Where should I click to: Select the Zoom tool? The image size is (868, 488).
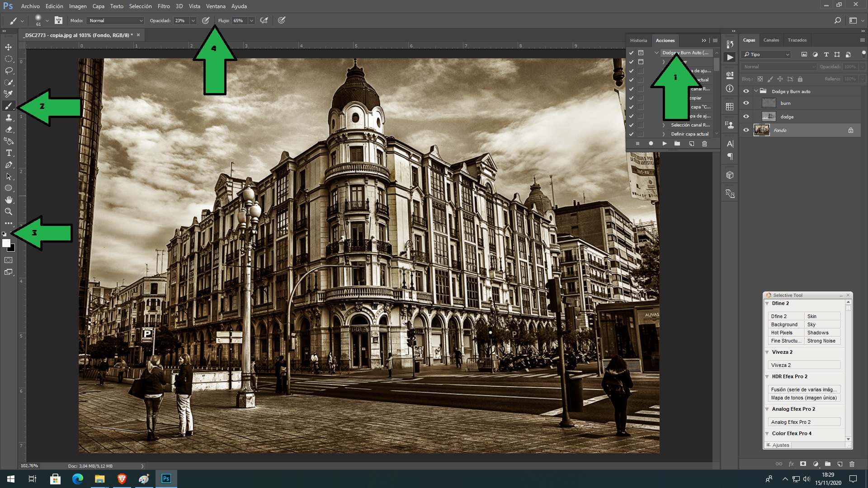click(9, 211)
